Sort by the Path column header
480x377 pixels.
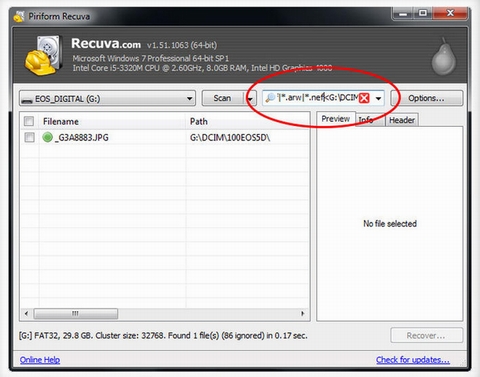pyautogui.click(x=247, y=121)
